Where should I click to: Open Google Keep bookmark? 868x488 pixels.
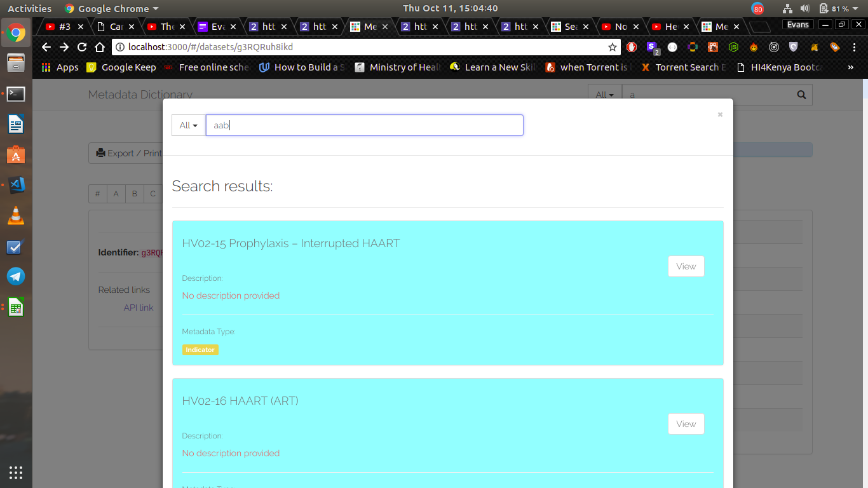(x=121, y=67)
